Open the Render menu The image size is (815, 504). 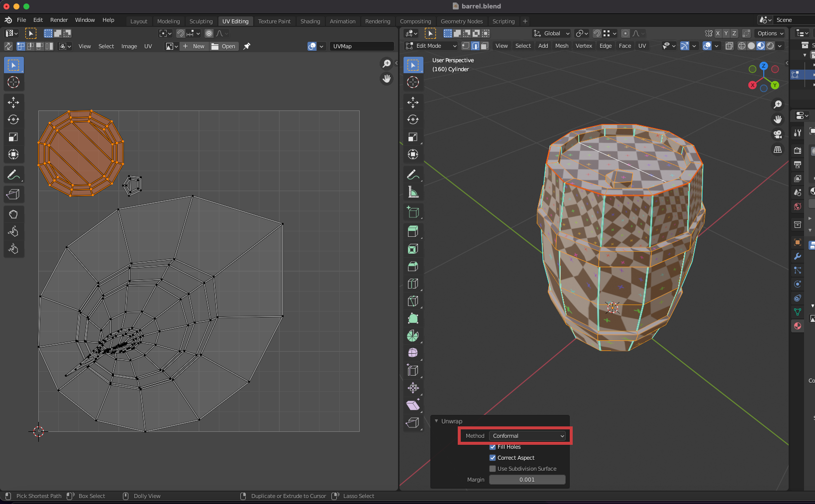(59, 20)
